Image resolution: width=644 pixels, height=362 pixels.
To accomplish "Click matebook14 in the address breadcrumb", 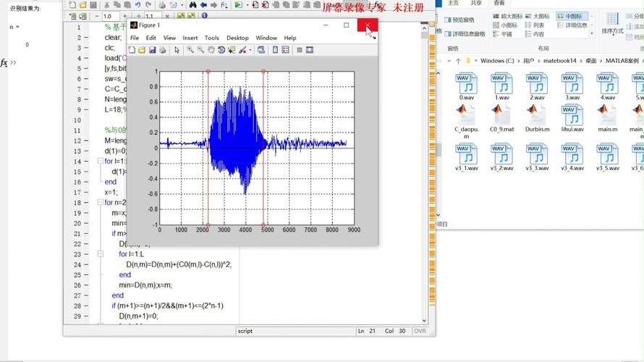I will [560, 61].
